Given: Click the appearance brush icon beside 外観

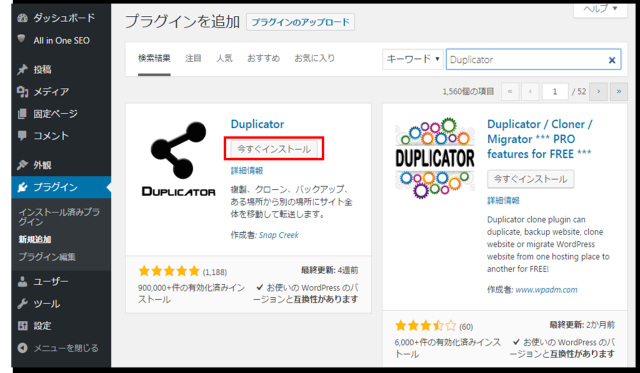Looking at the screenshot, I should pos(22,165).
